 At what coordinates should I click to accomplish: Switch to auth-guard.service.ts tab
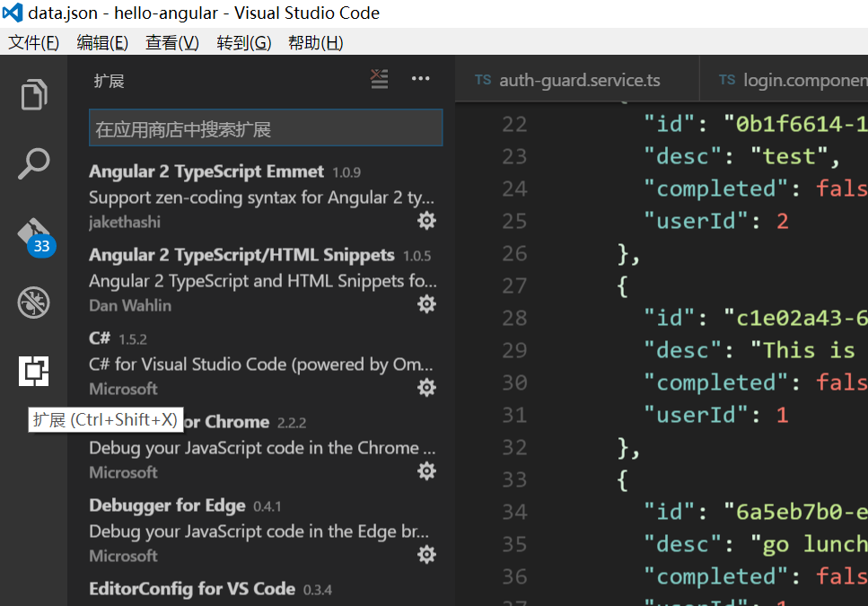[577, 80]
